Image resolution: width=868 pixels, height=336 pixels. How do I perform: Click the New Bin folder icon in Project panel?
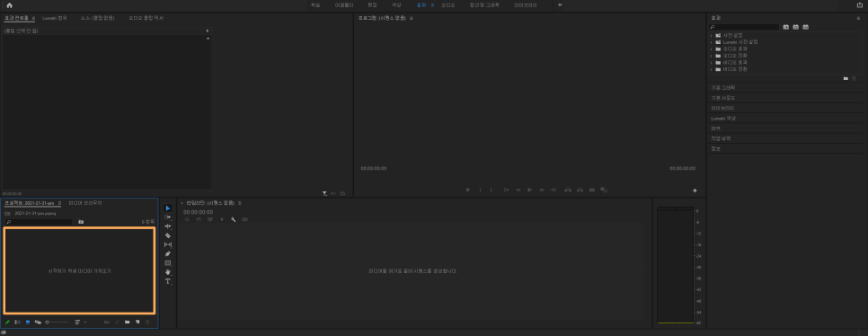[x=128, y=322]
